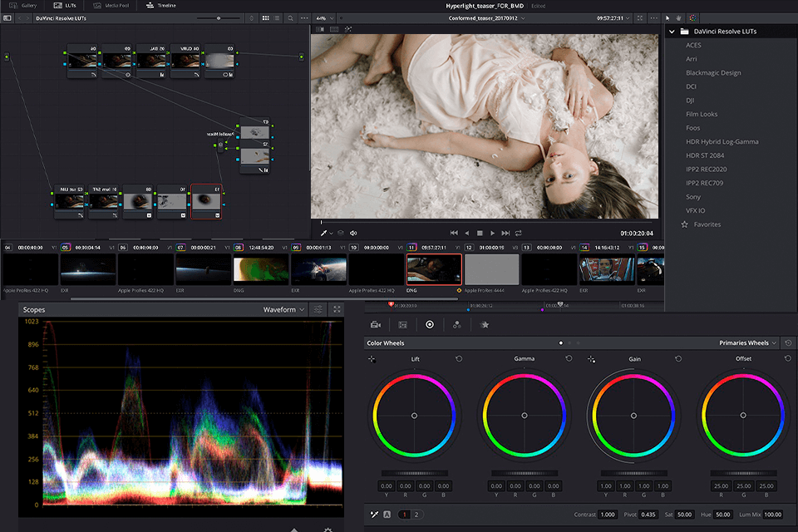Click the viewer magic wand highlight icon

point(348,30)
